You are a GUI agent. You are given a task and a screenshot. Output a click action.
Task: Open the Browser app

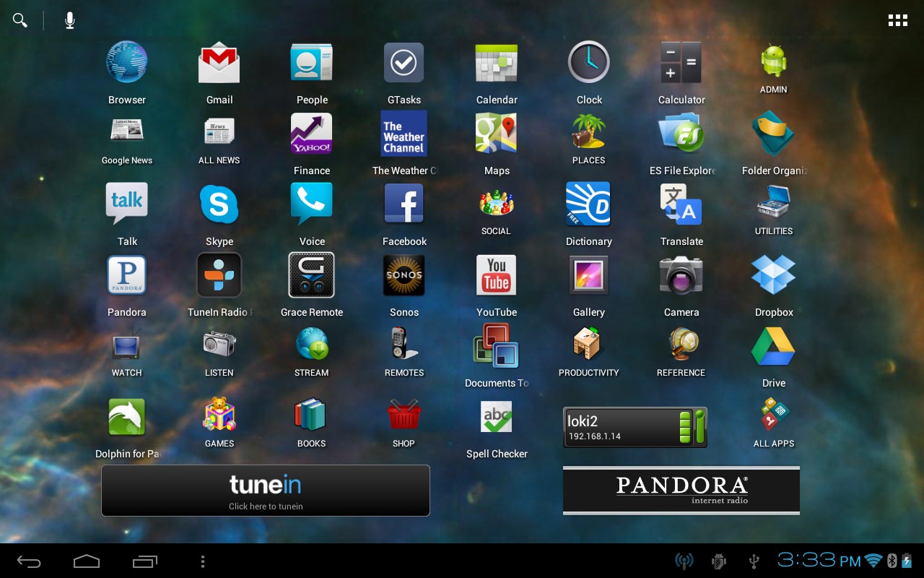(127, 62)
